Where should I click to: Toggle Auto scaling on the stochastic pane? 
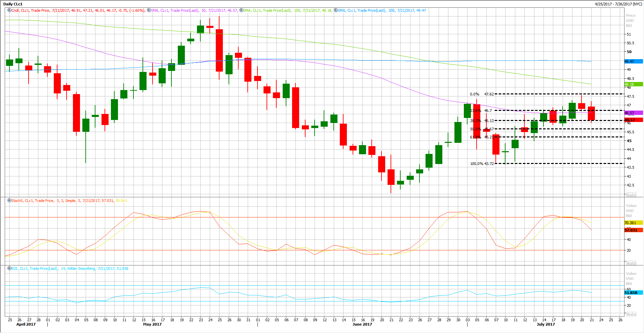(x=631, y=263)
